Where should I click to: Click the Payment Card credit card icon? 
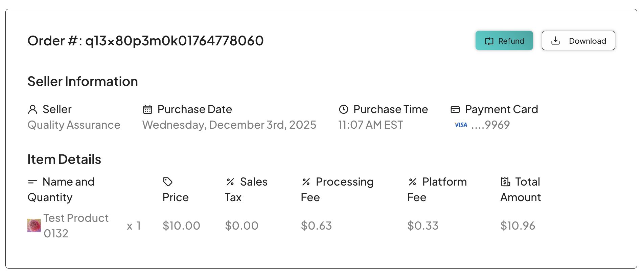tap(455, 109)
